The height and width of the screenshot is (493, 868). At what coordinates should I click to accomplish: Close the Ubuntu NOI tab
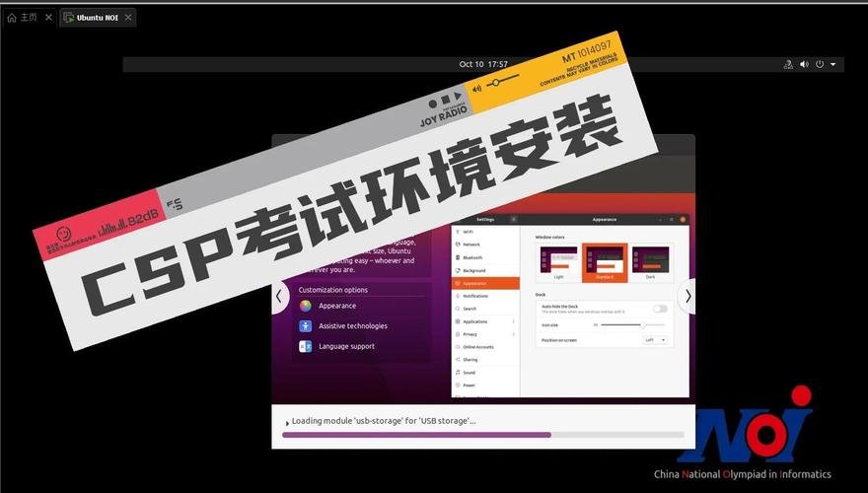click(128, 18)
